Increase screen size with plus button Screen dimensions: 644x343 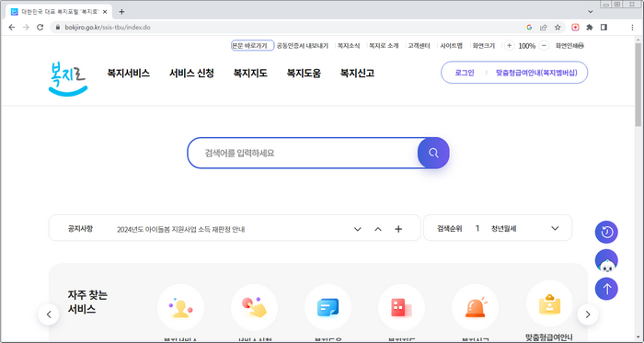pos(510,46)
